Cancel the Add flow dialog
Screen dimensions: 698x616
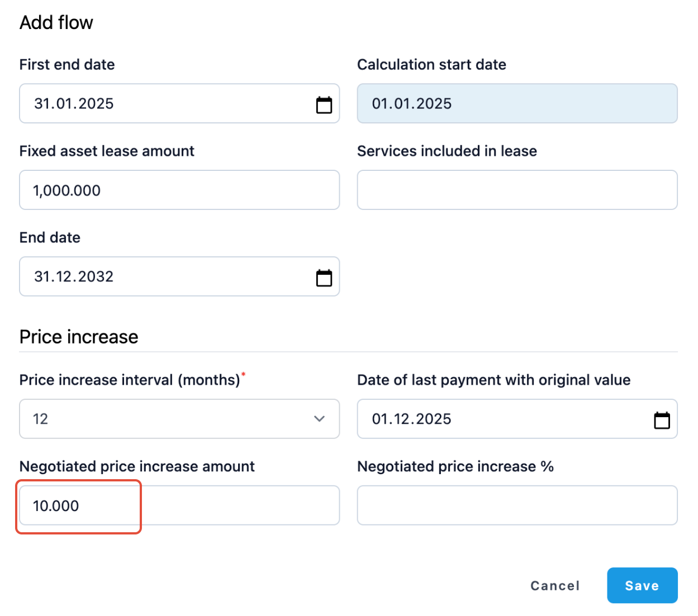[554, 586]
